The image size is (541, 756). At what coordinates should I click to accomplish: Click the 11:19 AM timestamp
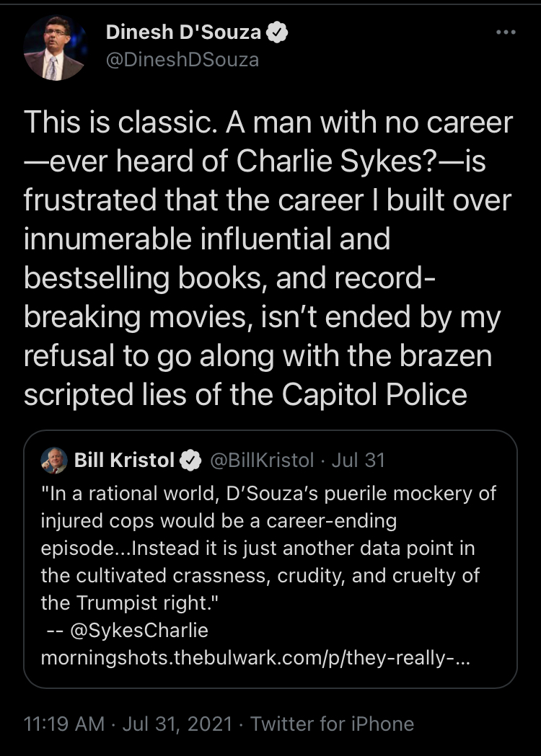tap(63, 724)
